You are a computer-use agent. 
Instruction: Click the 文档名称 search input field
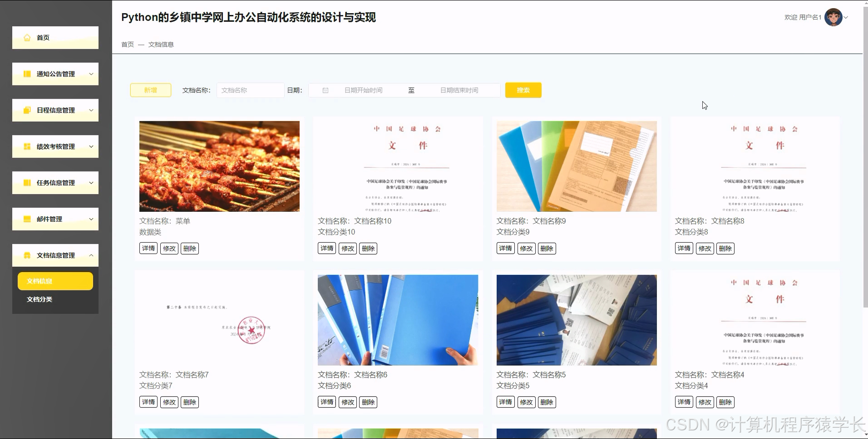(x=250, y=90)
